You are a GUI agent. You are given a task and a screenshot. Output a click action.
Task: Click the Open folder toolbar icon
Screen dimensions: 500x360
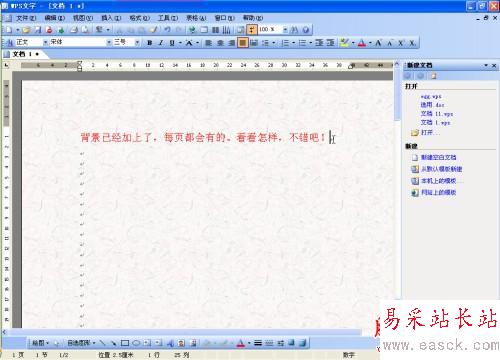tap(26, 30)
